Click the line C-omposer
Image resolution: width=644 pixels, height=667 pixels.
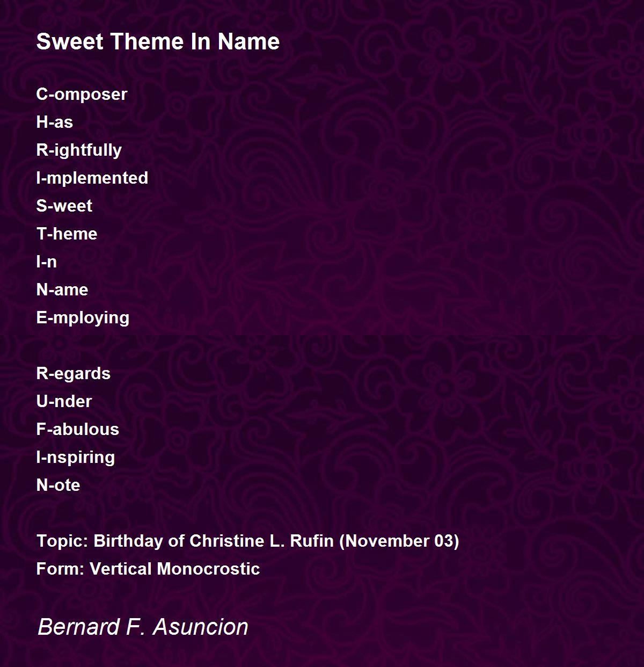tap(82, 94)
